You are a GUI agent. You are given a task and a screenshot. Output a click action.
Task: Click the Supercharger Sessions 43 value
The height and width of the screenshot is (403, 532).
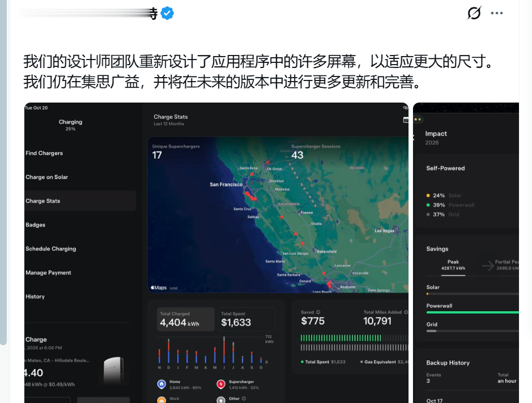pyautogui.click(x=297, y=155)
